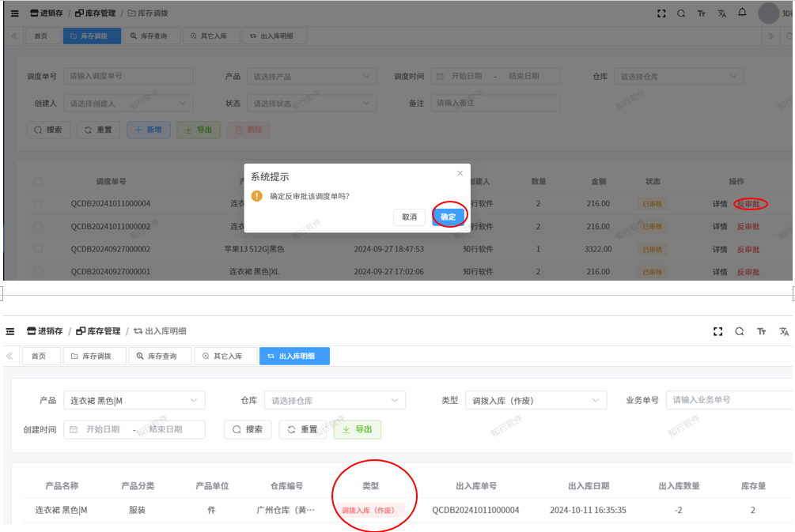Viewport: 795px width, 532px height.
Task: Expand the 状态 status dropdown
Action: (x=310, y=104)
